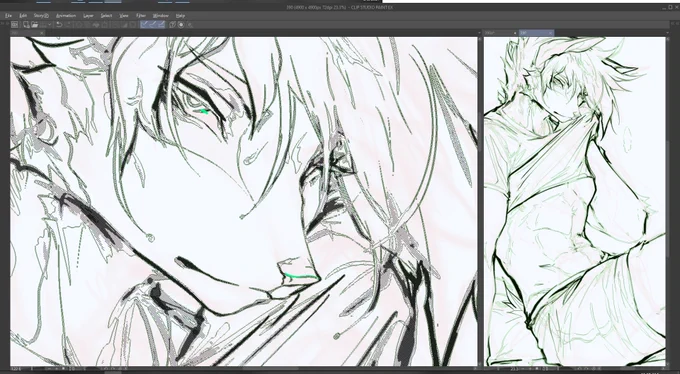
Task: Open the Layer menu
Action: click(88, 16)
